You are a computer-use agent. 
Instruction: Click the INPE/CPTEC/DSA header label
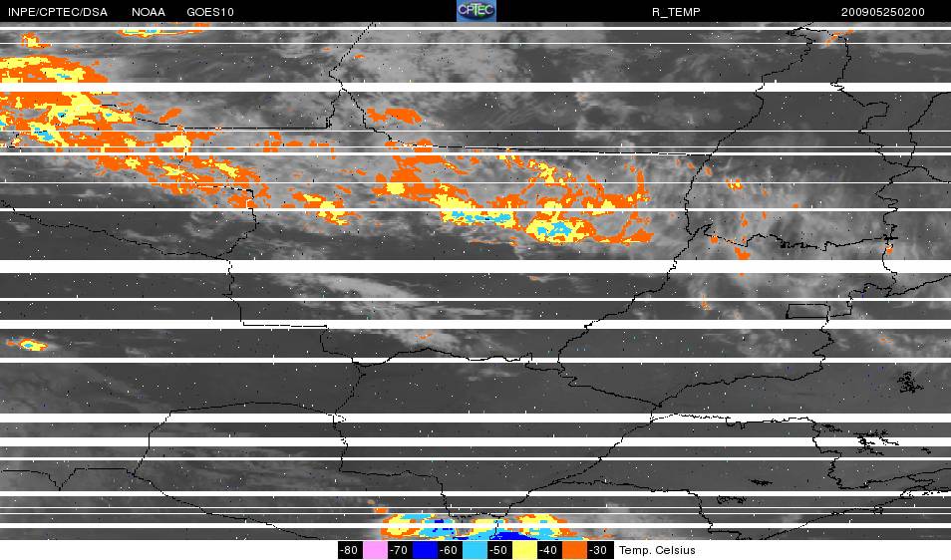tap(58, 12)
